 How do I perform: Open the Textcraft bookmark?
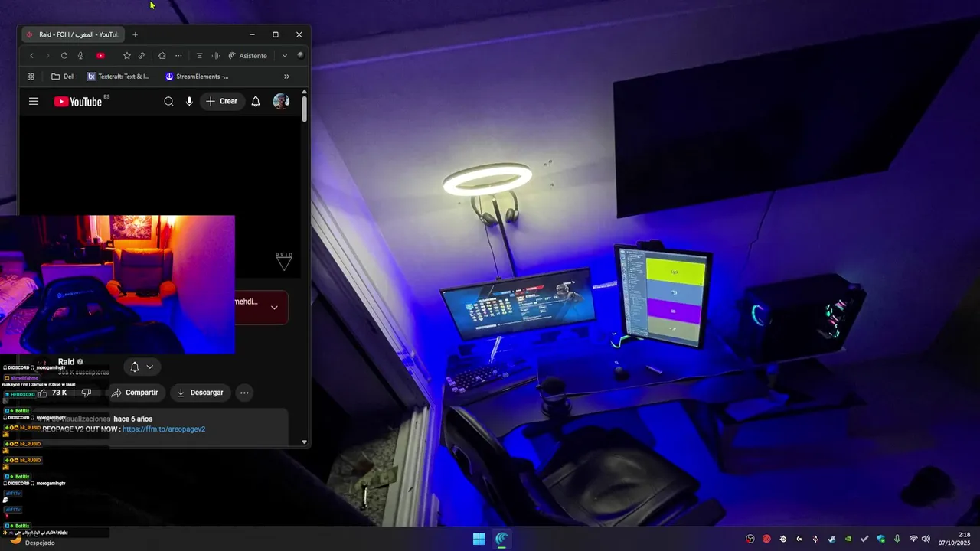pos(119,77)
